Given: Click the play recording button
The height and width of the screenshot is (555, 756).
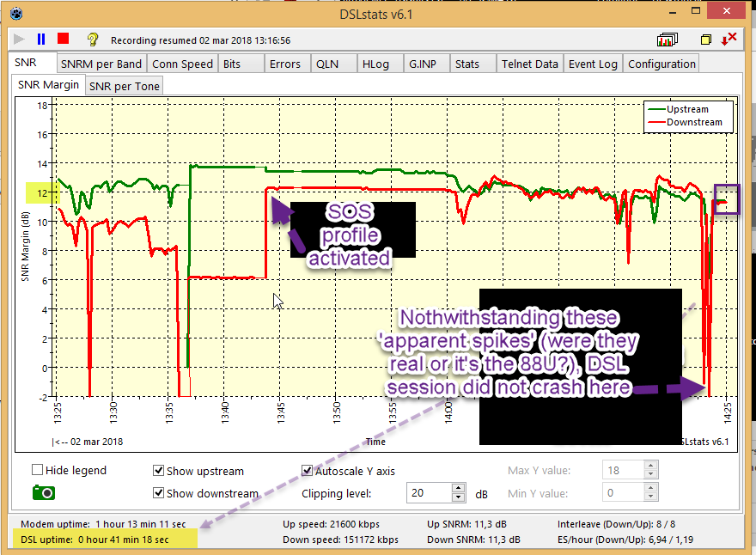Looking at the screenshot, I should click(19, 39).
